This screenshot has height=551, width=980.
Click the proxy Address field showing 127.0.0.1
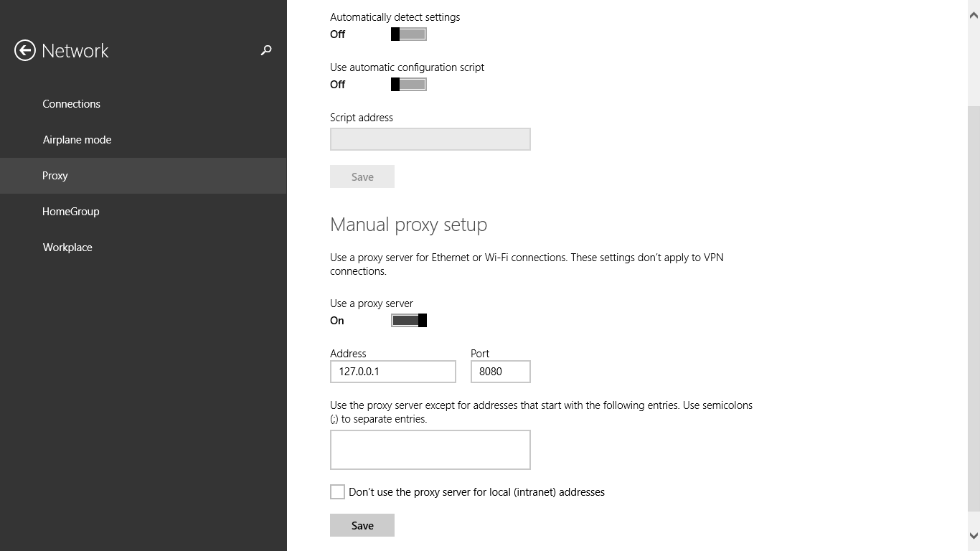click(393, 372)
